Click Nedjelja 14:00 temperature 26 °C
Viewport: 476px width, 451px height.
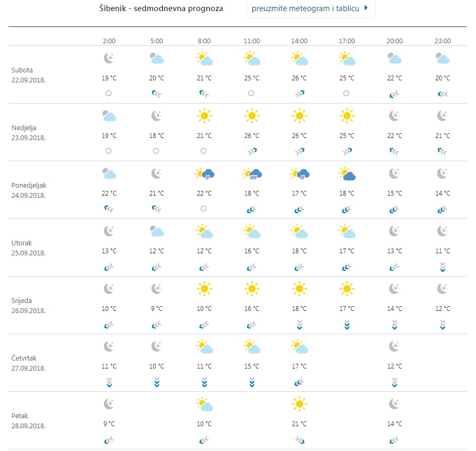tap(299, 136)
